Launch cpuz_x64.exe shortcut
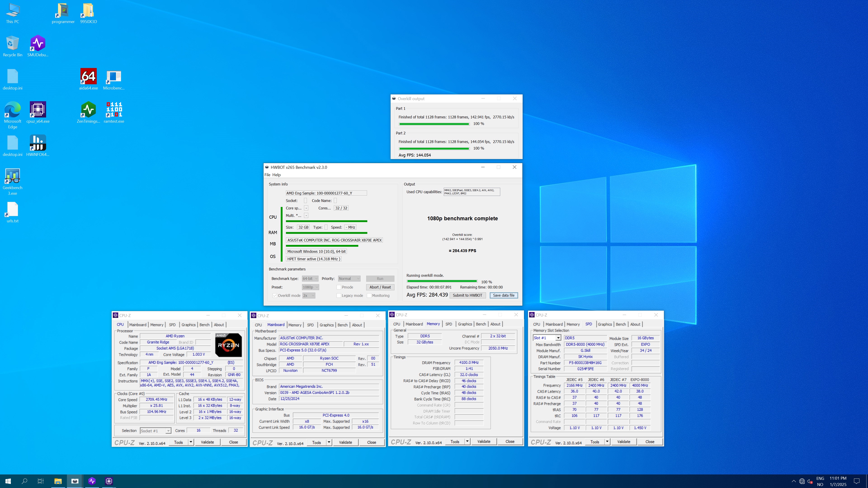Image resolution: width=868 pixels, height=488 pixels. 38,113
